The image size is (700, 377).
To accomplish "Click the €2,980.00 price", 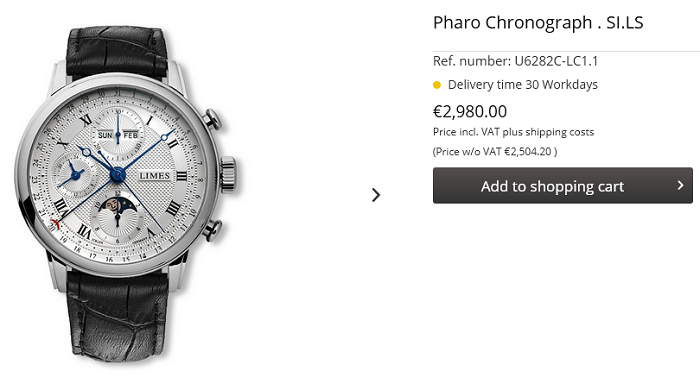I will point(470,111).
